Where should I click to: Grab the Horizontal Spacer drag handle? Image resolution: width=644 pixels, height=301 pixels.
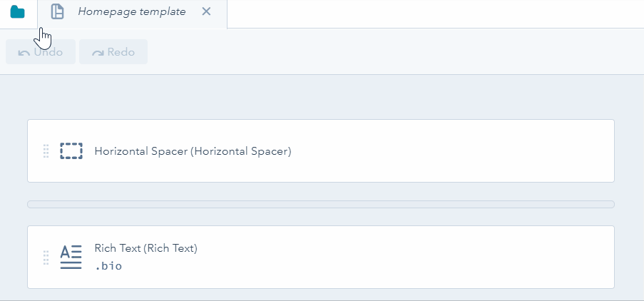(46, 151)
